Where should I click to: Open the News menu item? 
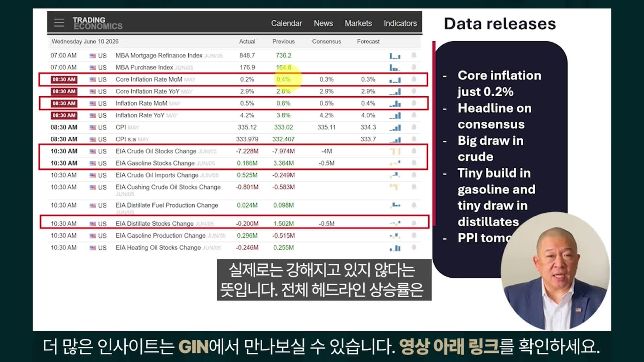pyautogui.click(x=323, y=23)
